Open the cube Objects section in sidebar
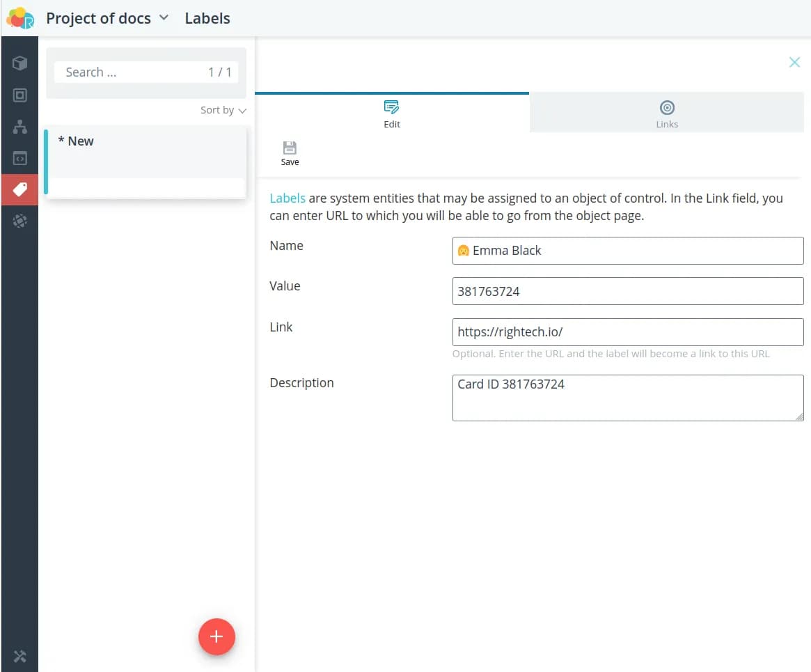Screen dimensions: 811x672 pos(20,63)
